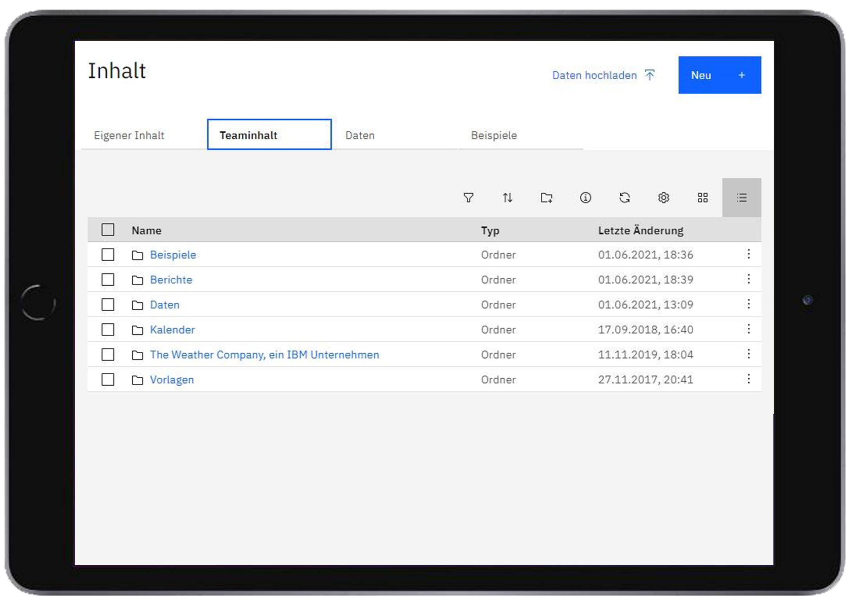Open the information panel icon
This screenshot has width=849, height=616.
[x=586, y=198]
